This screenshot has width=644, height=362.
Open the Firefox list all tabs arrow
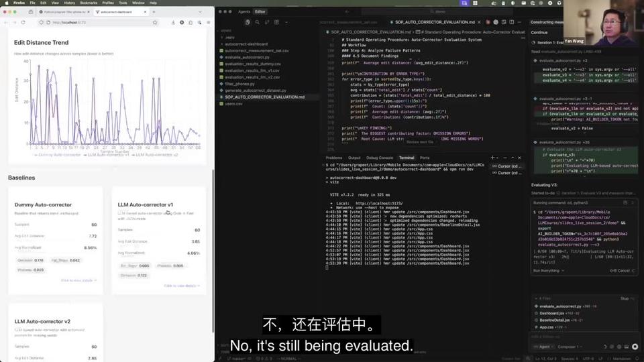pyautogui.click(x=200, y=12)
